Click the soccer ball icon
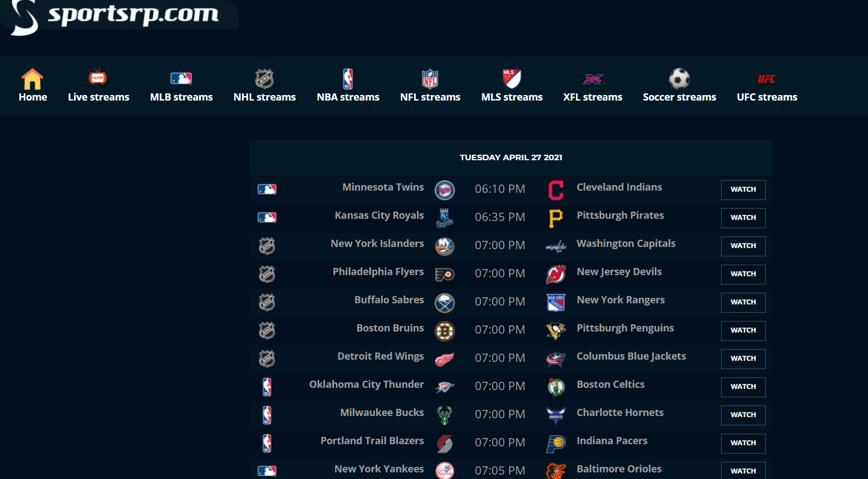 click(x=679, y=79)
